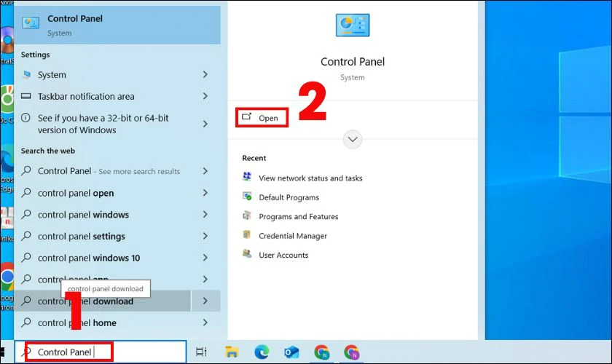Click the Open icon in the preview pane
This screenshot has height=364, width=612.
click(x=247, y=116)
